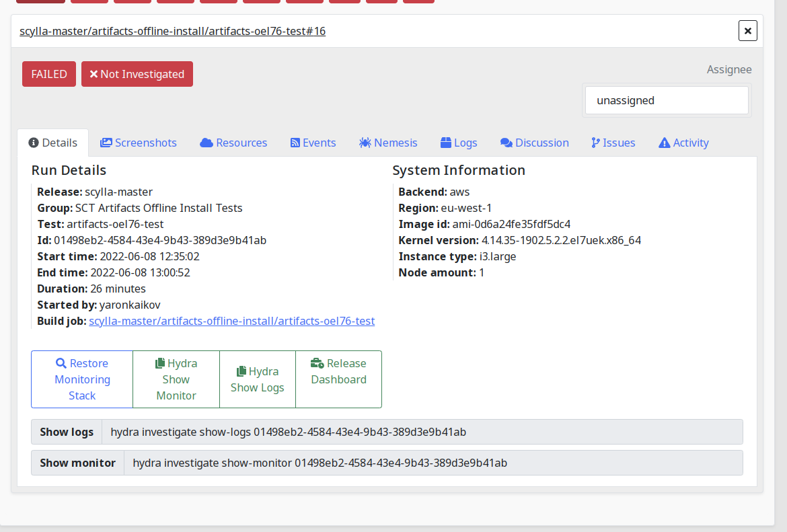Screen dimensions: 787x532
Task: Click Region eu-west-1 value
Action: coord(466,208)
